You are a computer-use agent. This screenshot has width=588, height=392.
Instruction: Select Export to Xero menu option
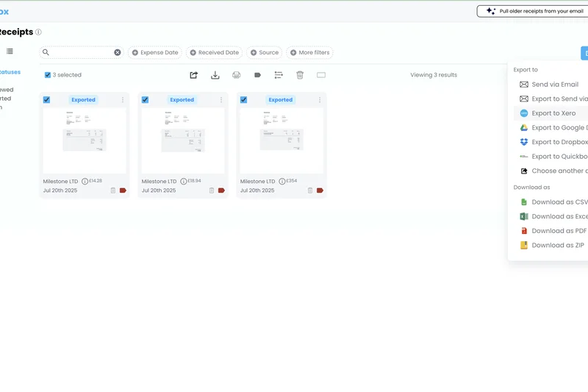[553, 113]
